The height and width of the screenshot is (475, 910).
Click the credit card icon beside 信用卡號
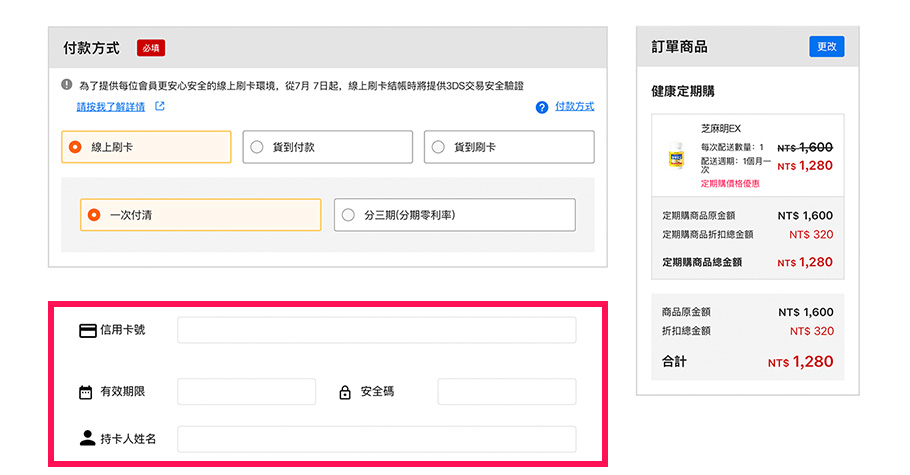(x=88, y=331)
